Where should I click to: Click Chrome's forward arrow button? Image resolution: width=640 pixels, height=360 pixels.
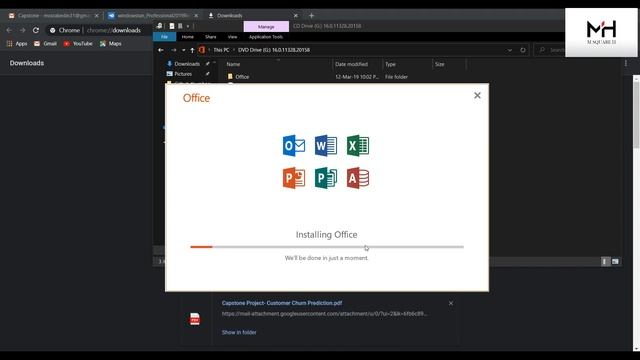[22, 30]
